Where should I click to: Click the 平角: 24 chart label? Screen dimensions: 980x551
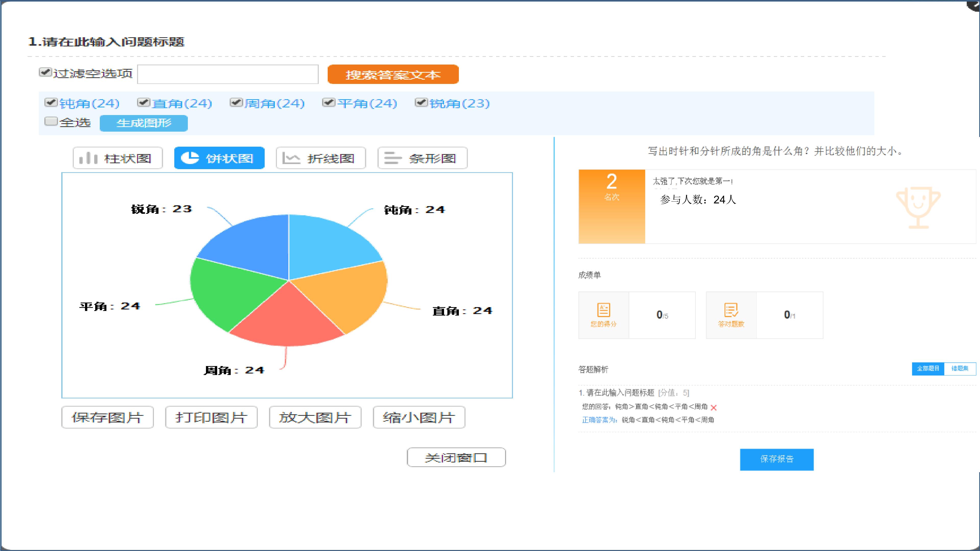tap(110, 306)
